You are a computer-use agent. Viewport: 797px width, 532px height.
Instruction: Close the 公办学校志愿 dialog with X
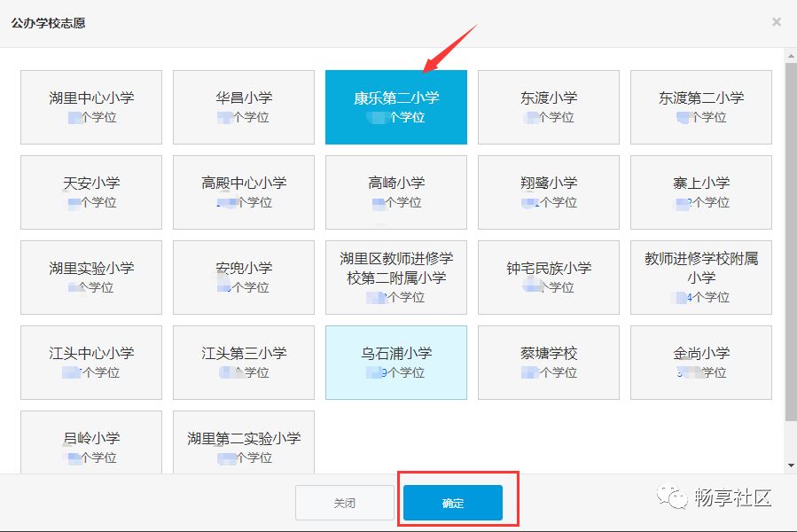point(776,22)
